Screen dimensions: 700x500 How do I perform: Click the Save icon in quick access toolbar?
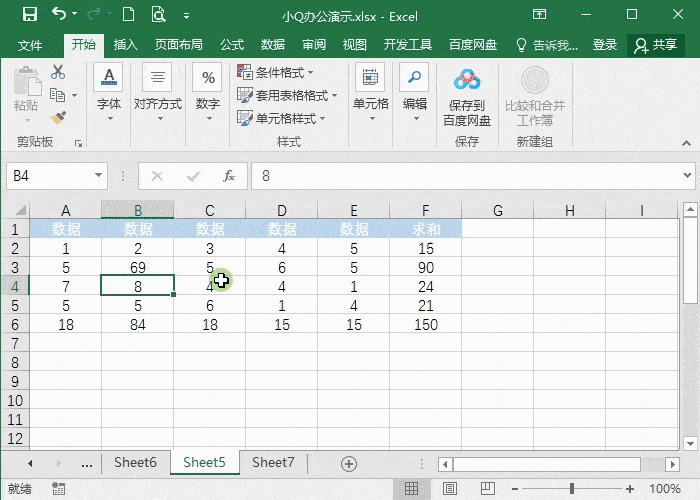pos(30,14)
